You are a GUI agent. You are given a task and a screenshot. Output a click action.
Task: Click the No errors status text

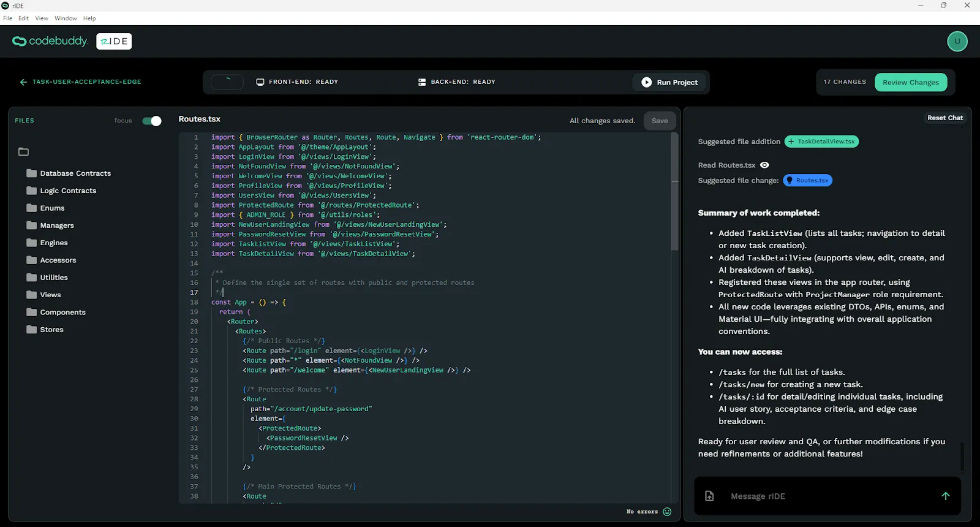[642, 512]
